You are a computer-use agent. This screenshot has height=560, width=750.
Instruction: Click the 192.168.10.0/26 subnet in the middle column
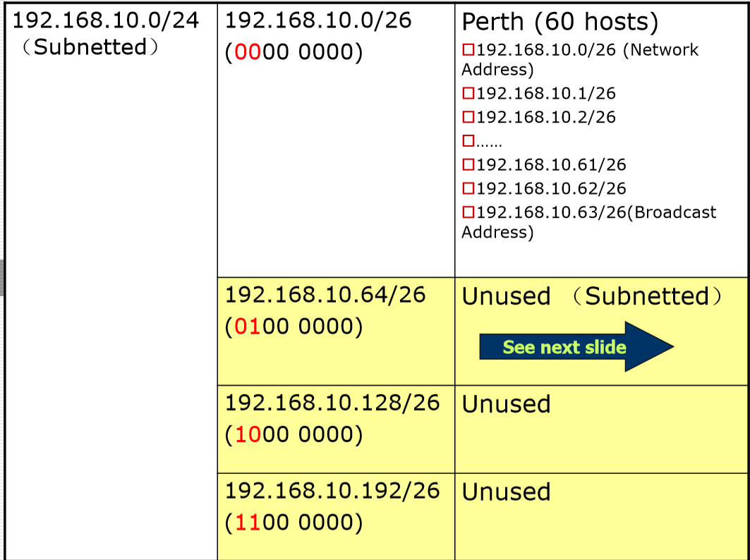pyautogui.click(x=317, y=20)
